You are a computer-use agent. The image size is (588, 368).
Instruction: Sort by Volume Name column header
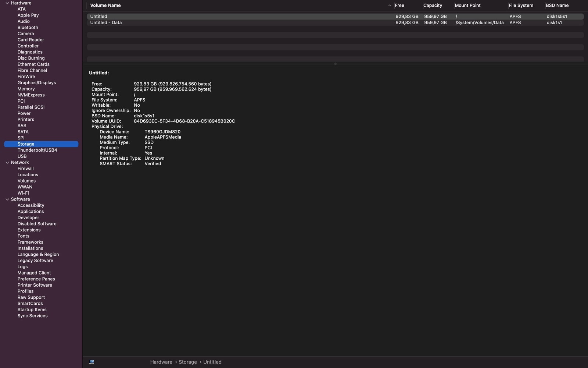105,6
